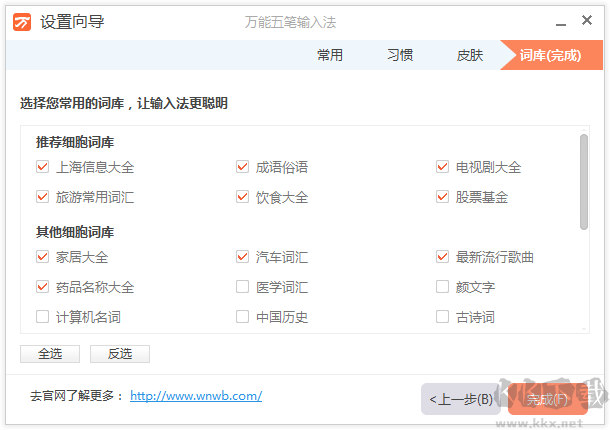
Task: Click the 反选 button
Action: pyautogui.click(x=120, y=354)
